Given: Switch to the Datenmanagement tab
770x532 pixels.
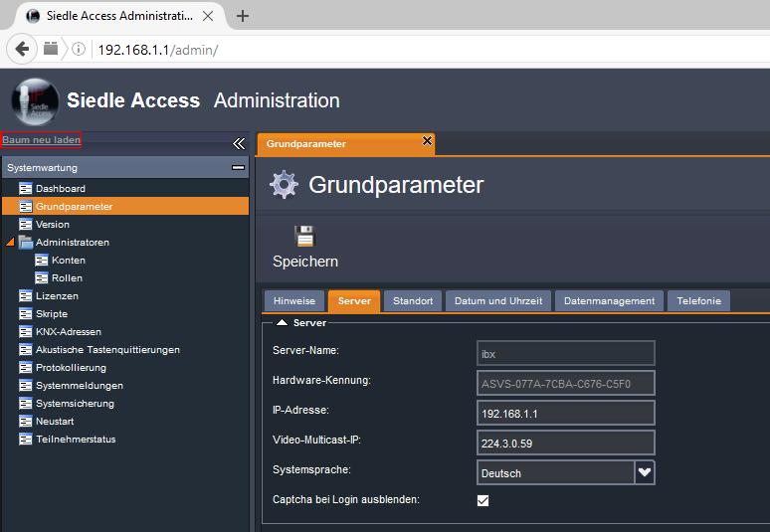Looking at the screenshot, I should click(x=610, y=301).
